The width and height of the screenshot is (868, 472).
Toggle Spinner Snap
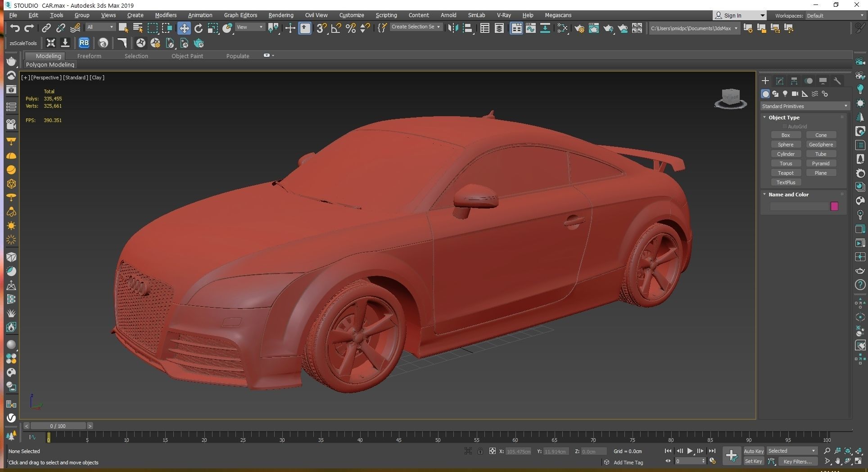pyautogui.click(x=365, y=28)
